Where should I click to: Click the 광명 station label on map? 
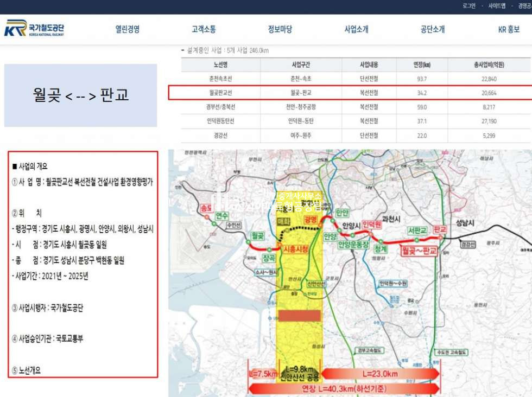coord(310,219)
